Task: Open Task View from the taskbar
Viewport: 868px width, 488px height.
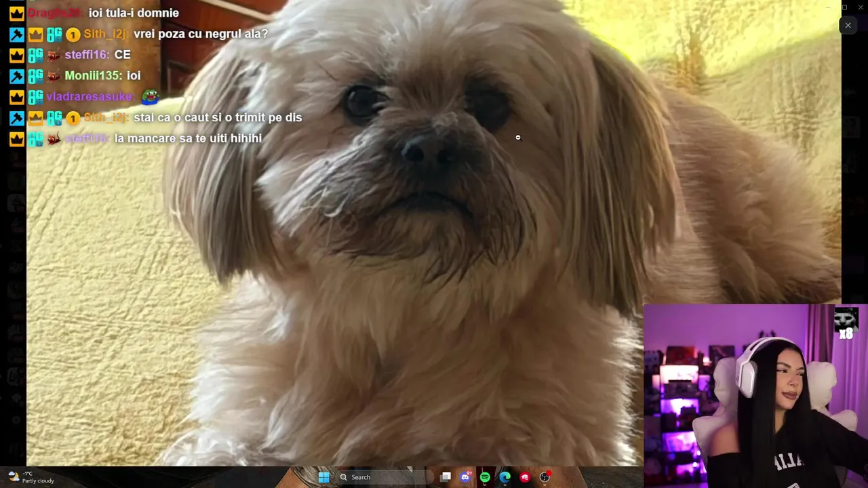Action: [x=446, y=477]
